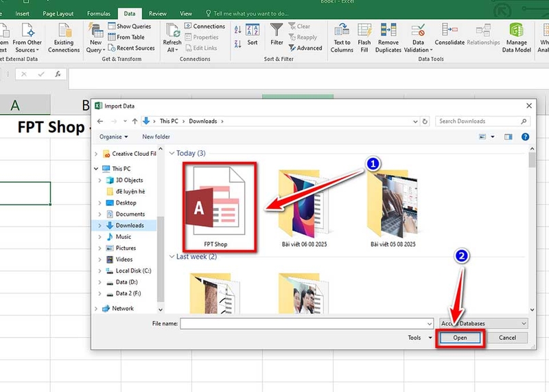Sort Z to A descending
The height and width of the screenshot is (392, 549).
(x=237, y=44)
